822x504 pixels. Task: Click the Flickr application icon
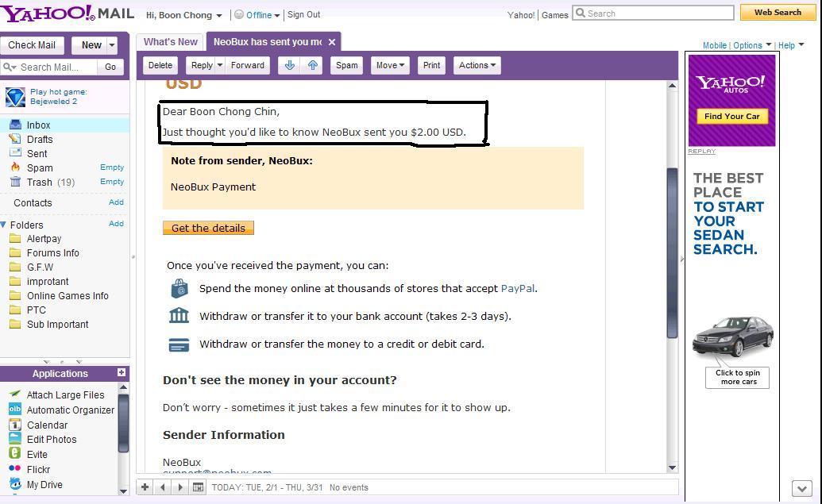click(x=15, y=468)
